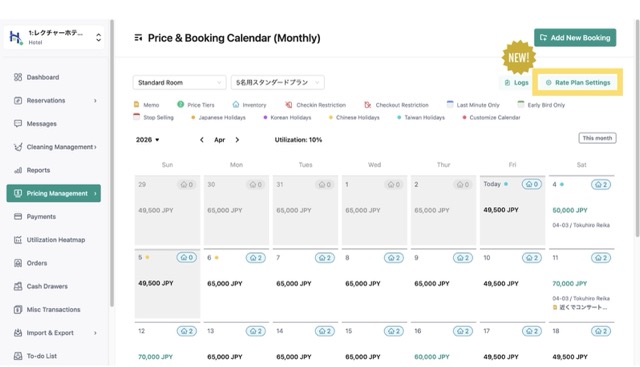Open Cash Drawers in sidebar

click(53, 286)
